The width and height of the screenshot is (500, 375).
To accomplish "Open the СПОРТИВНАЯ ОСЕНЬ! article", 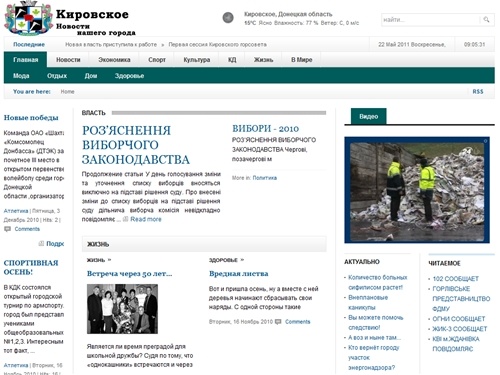I will coord(31,267).
